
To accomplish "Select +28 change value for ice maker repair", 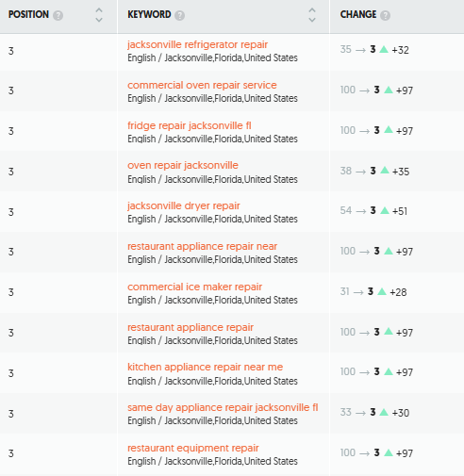I will tap(398, 292).
